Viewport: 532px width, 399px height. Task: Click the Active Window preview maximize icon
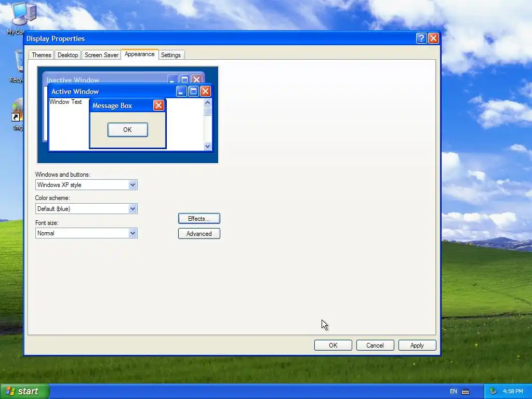tap(193, 91)
